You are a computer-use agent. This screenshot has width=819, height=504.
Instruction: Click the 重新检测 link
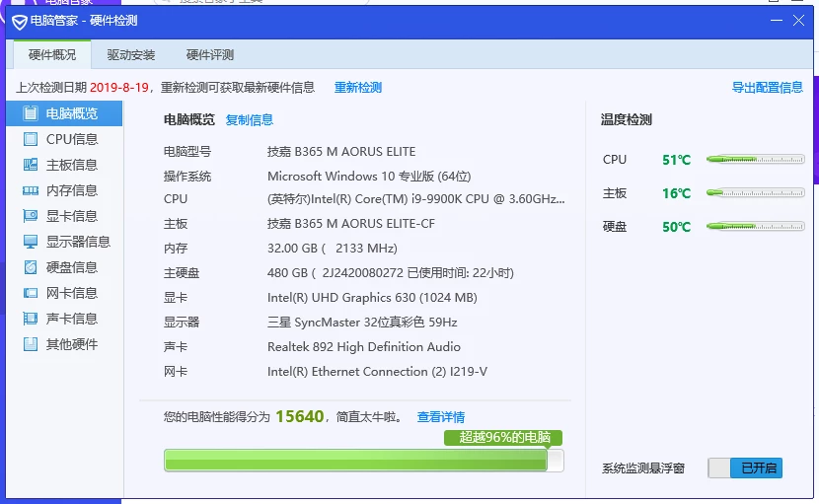point(358,87)
